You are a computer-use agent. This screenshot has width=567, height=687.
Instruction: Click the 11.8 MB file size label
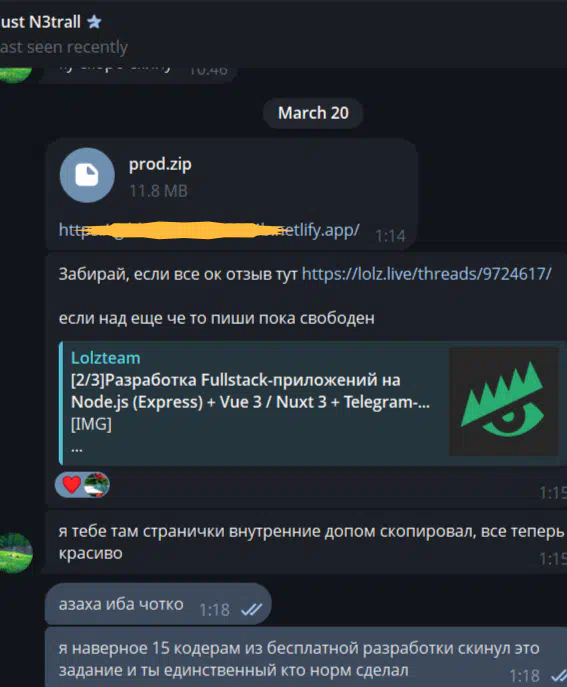coord(158,191)
